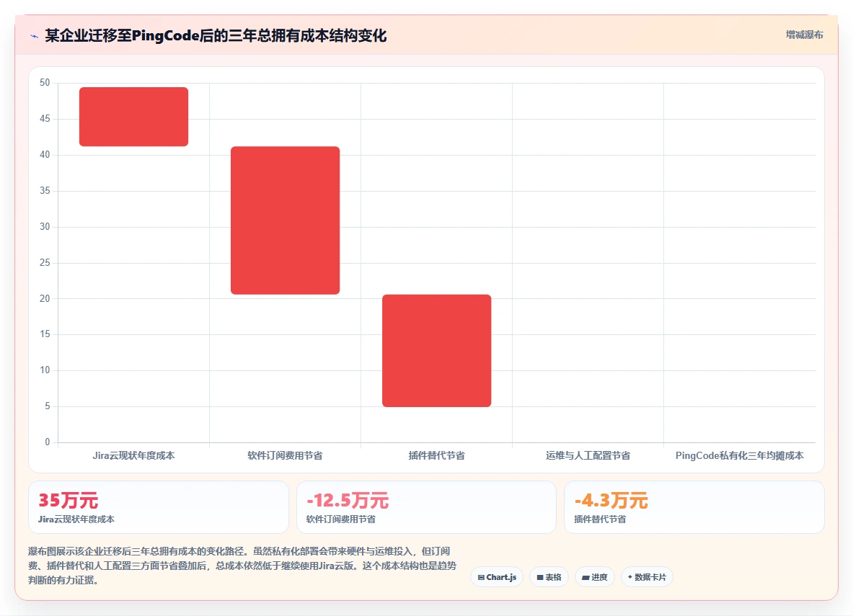Image resolution: width=853 pixels, height=616 pixels.
Task: Click the 软件订阅费用节省 red bar
Action: [x=285, y=220]
